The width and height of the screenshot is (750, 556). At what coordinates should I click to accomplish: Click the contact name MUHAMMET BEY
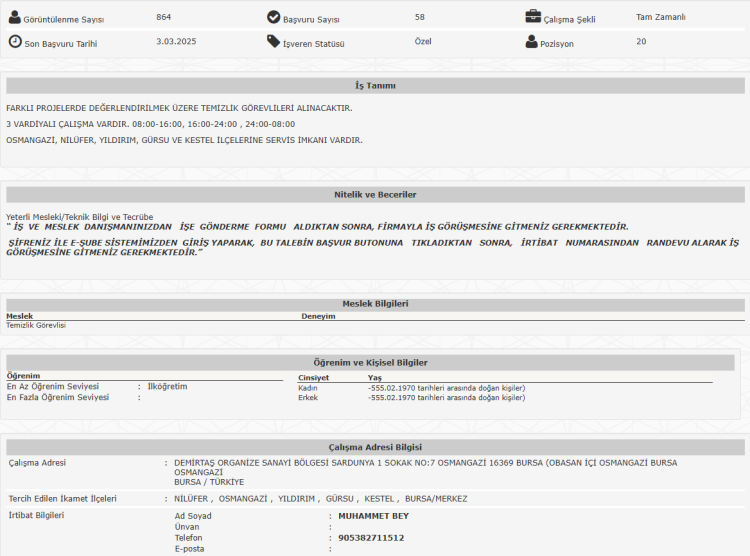coord(373,516)
